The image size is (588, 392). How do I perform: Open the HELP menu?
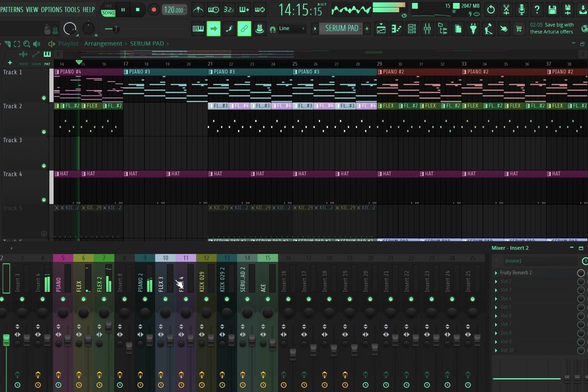pyautogui.click(x=89, y=9)
